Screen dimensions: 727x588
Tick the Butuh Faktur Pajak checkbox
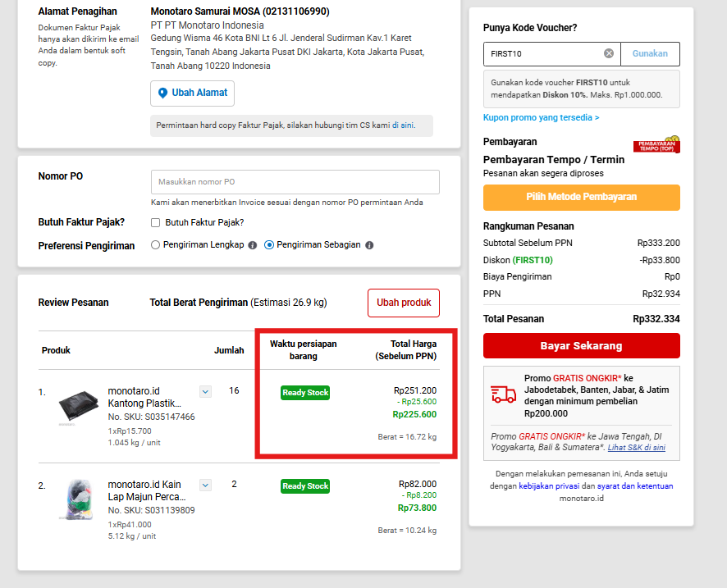point(155,223)
